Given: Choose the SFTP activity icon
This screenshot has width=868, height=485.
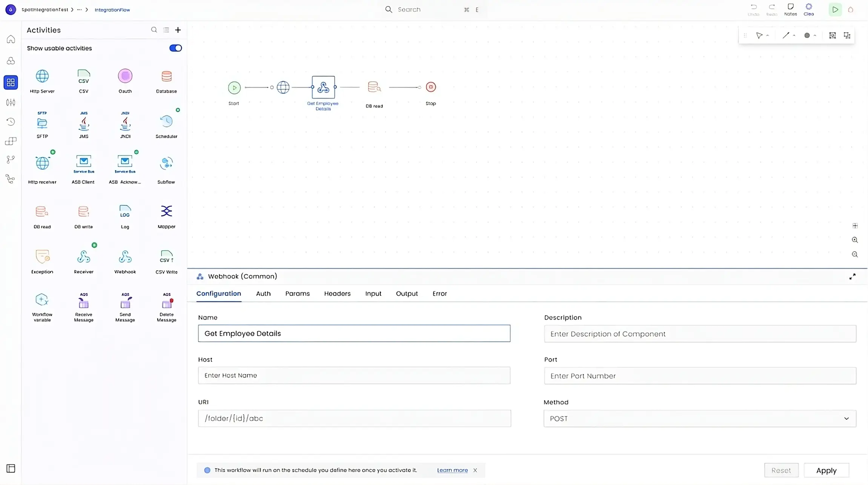Looking at the screenshot, I should [x=42, y=122].
